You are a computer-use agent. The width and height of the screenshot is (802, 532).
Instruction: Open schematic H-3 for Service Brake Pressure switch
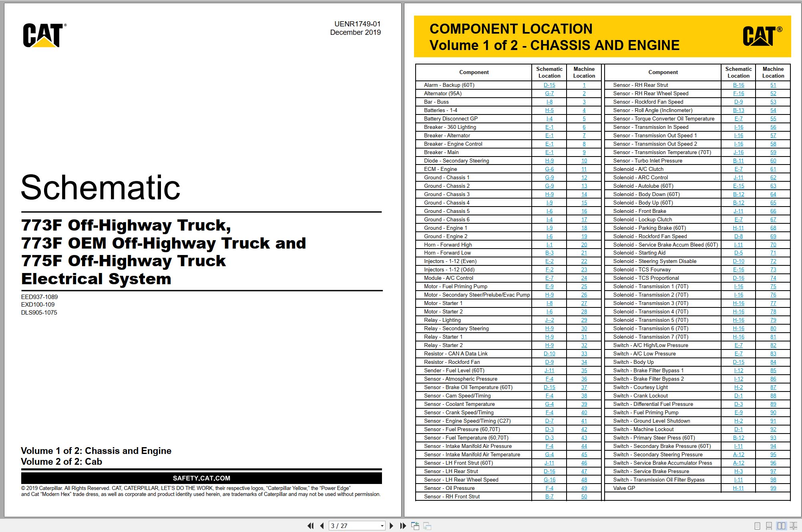coord(738,472)
